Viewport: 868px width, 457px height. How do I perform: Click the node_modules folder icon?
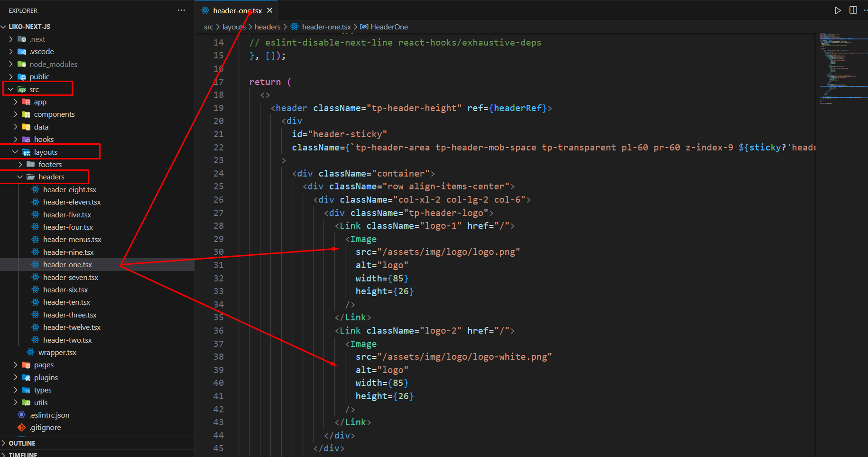click(22, 64)
